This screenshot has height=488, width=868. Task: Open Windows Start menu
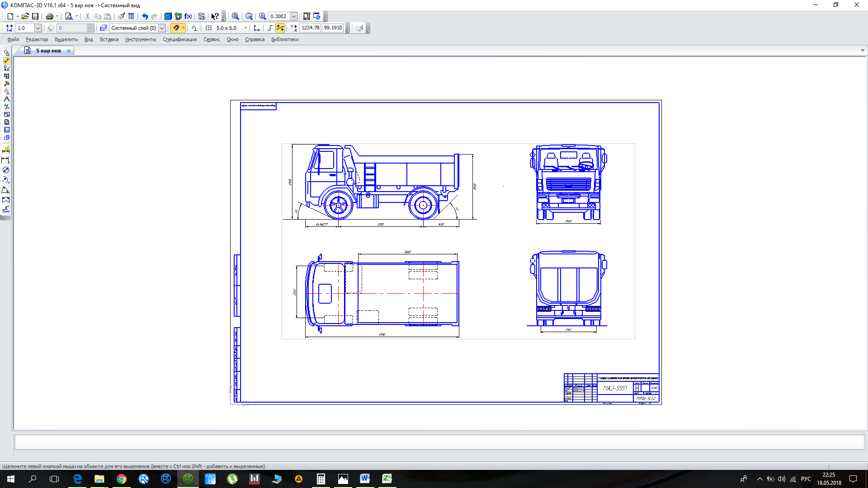[11, 479]
